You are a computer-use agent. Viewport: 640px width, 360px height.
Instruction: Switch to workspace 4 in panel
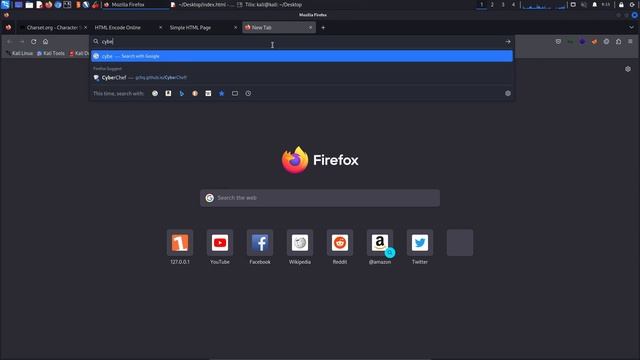click(513, 5)
